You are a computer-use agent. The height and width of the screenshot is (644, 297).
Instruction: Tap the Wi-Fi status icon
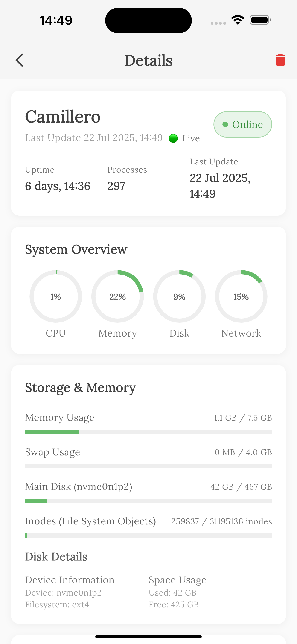pos(238,20)
